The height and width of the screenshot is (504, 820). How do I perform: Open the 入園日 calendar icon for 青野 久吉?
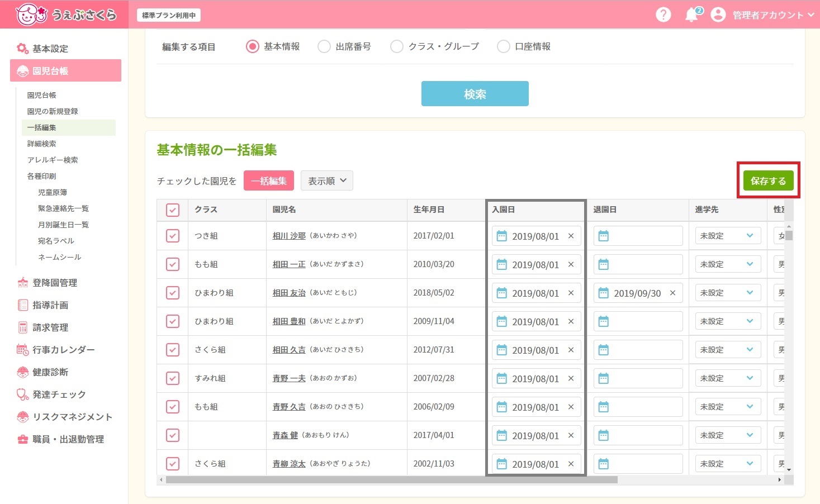click(x=501, y=407)
